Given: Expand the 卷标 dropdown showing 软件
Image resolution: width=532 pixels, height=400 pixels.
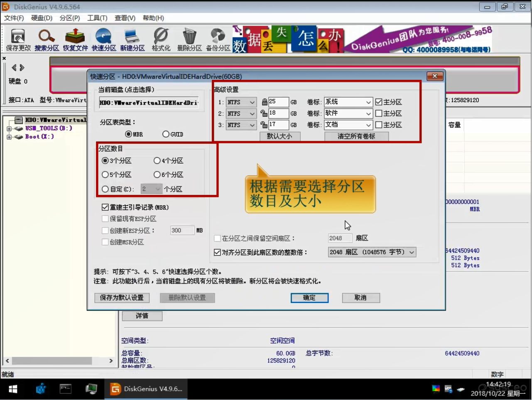Looking at the screenshot, I should point(368,113).
